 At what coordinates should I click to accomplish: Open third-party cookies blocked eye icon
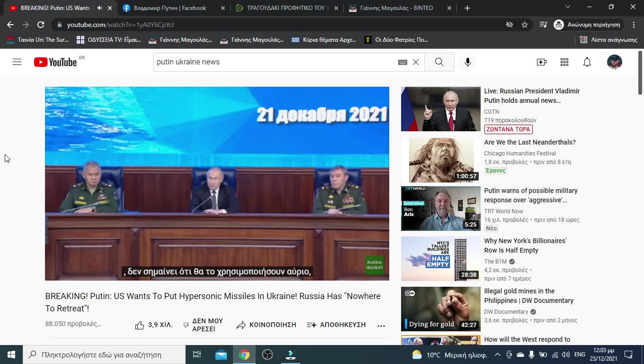click(510, 25)
